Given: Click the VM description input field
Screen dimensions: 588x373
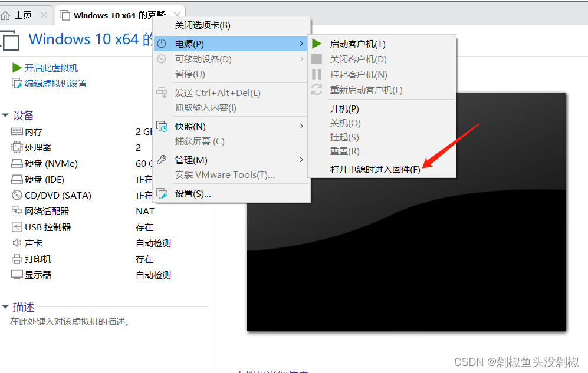Looking at the screenshot, I should [x=70, y=321].
